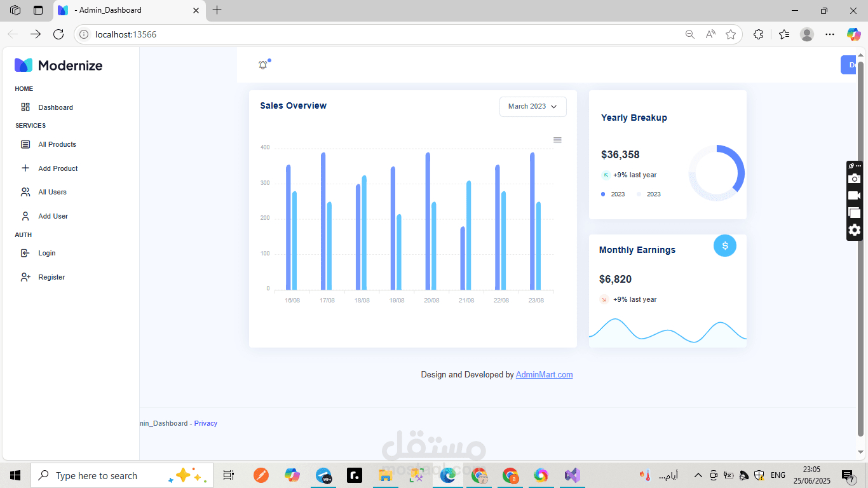Click the video record icon on side overlay

pos(854,196)
